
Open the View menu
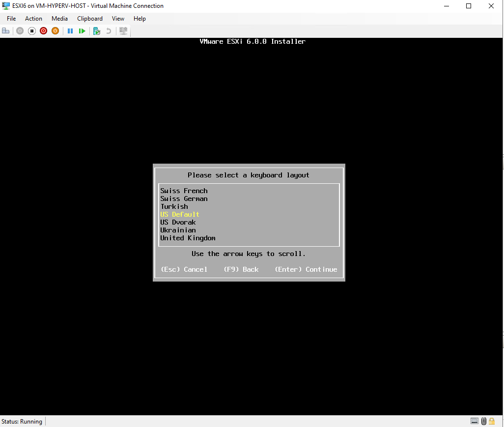pyautogui.click(x=118, y=19)
